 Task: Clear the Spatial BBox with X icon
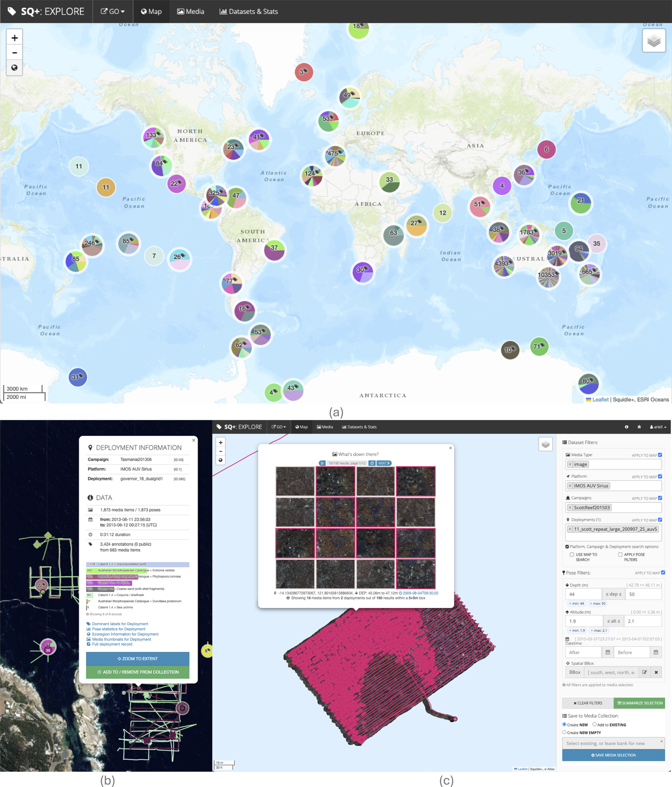click(x=656, y=672)
